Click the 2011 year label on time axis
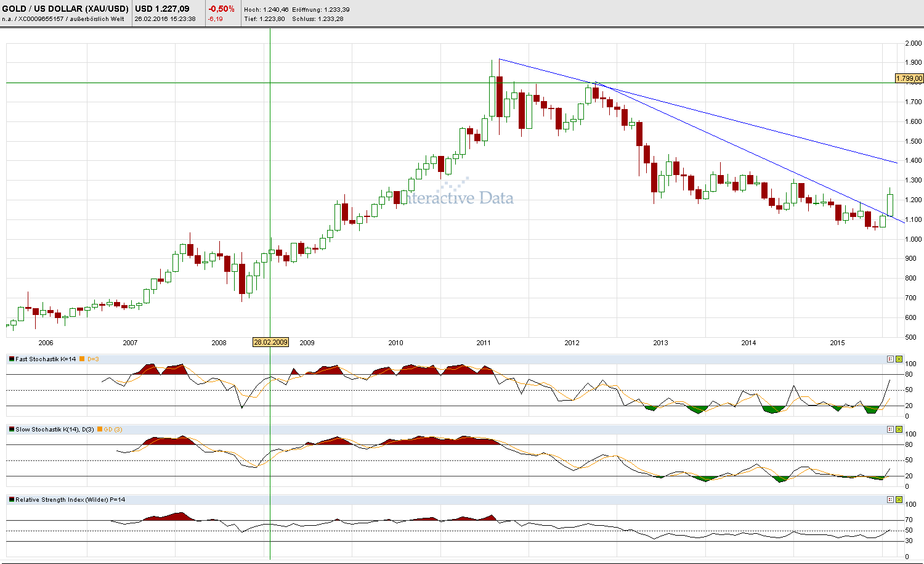 (x=484, y=343)
